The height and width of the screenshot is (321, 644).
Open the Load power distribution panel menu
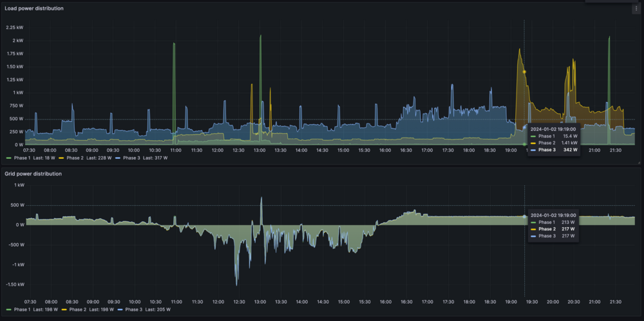636,8
